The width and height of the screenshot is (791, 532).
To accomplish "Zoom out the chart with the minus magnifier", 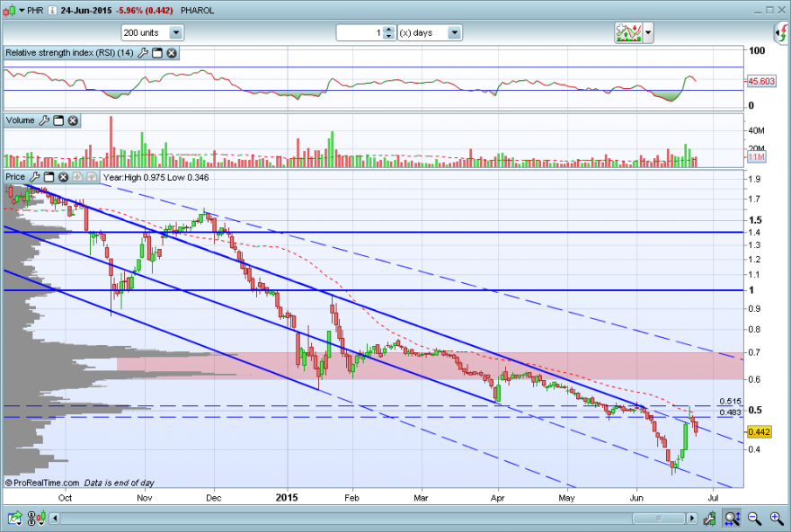I will coord(754,518).
